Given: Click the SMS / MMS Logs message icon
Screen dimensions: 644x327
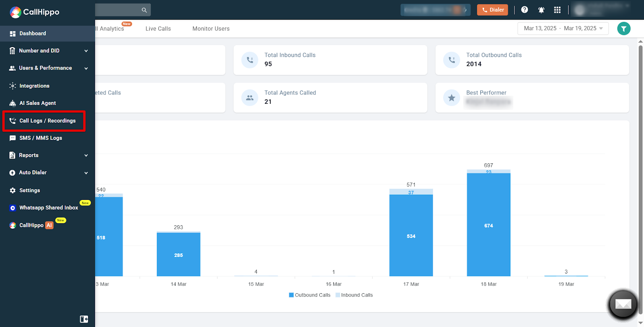Looking at the screenshot, I should click(x=12, y=138).
